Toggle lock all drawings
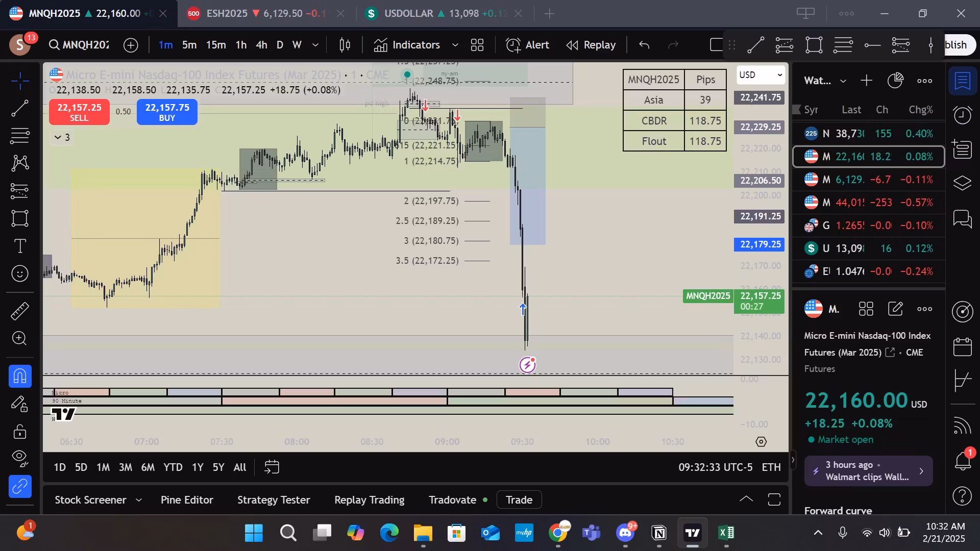Screen dimensions: 980x551 point(20,432)
